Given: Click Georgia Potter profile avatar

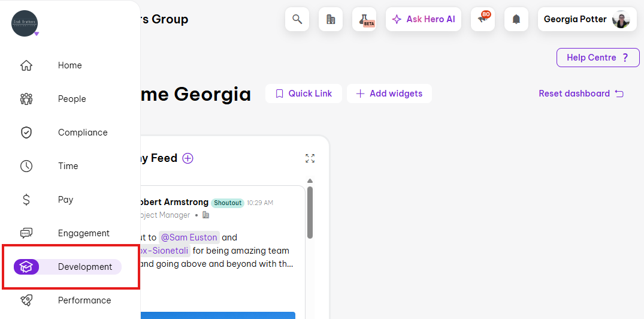Looking at the screenshot, I should 621,19.
